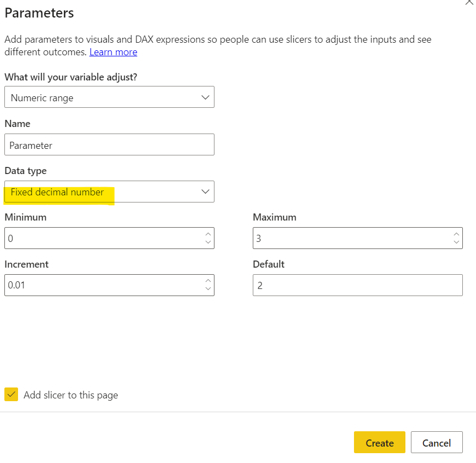Open the Learn more link
The height and width of the screenshot is (463, 476).
(x=113, y=52)
